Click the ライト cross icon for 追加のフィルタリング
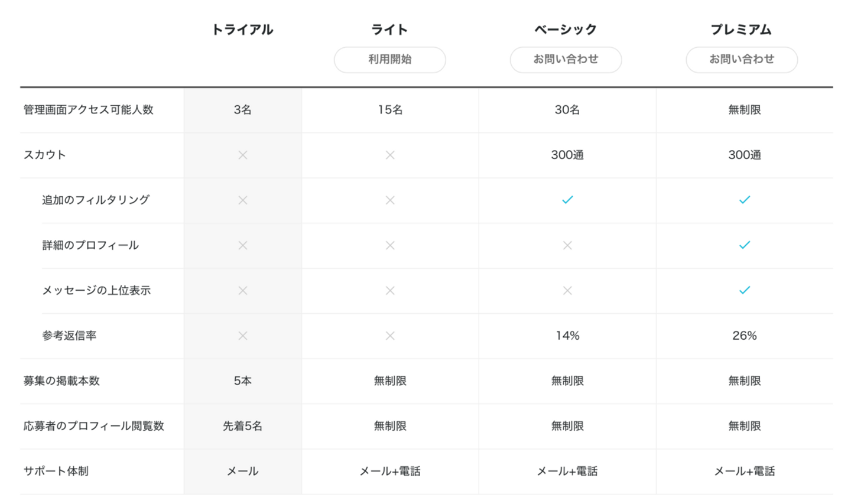The height and width of the screenshot is (504, 851). (390, 200)
